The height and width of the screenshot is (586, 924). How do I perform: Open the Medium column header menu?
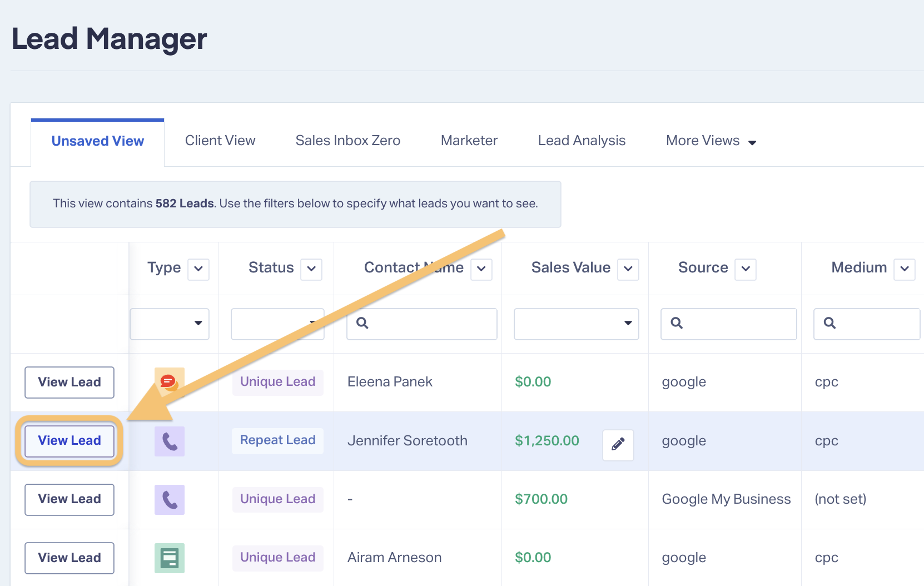(905, 269)
